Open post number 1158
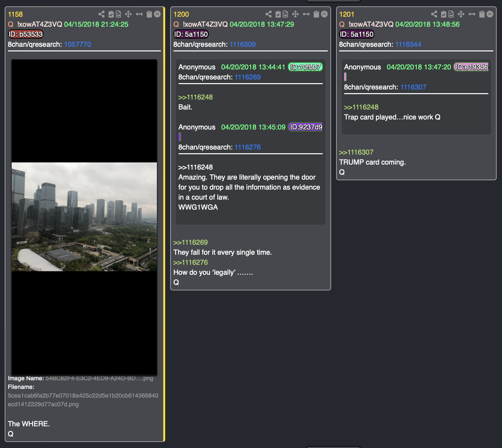This screenshot has width=502, height=448. tap(15, 14)
